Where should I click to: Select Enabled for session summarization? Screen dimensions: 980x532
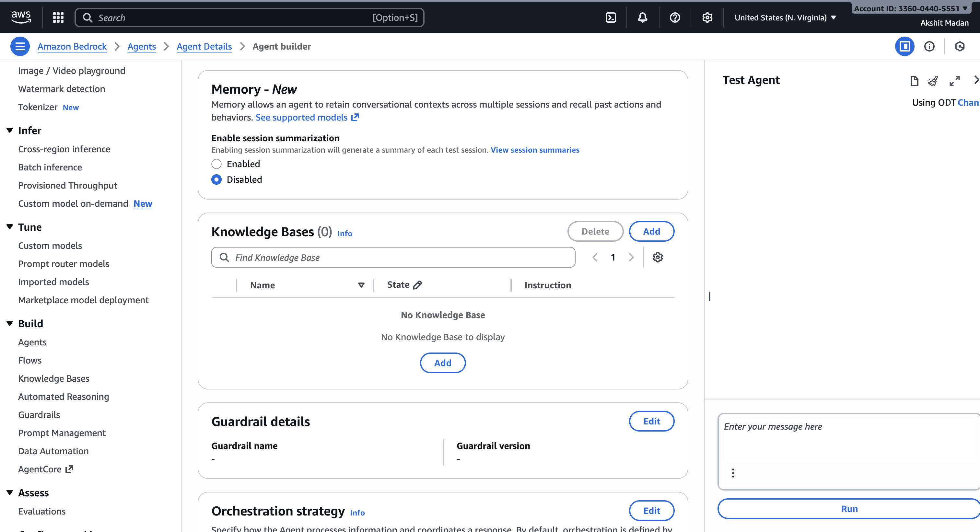(x=216, y=164)
